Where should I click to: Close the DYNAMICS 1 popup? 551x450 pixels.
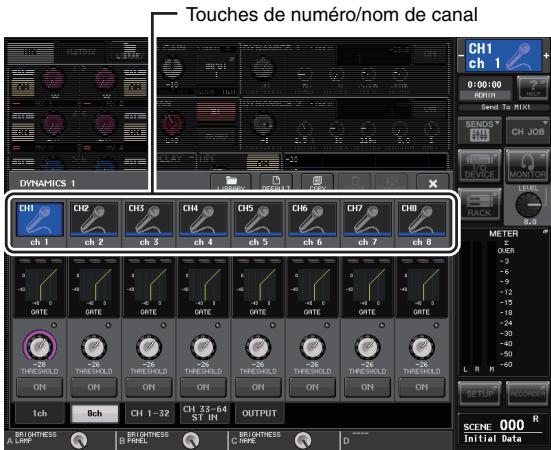coord(433,183)
